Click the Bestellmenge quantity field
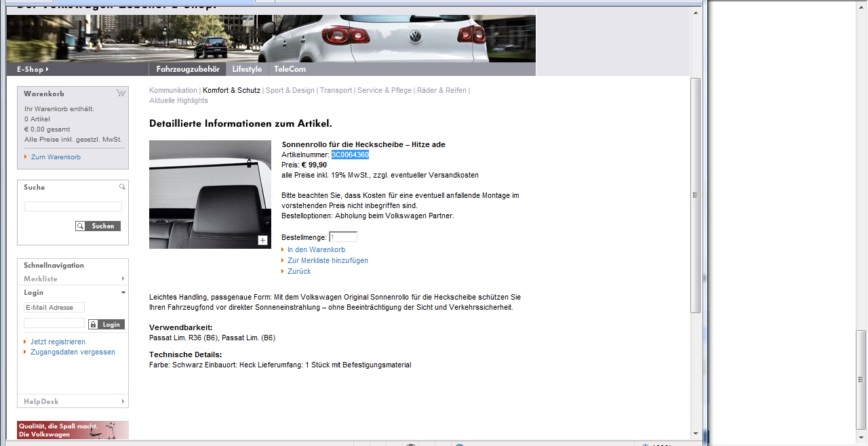 point(343,237)
